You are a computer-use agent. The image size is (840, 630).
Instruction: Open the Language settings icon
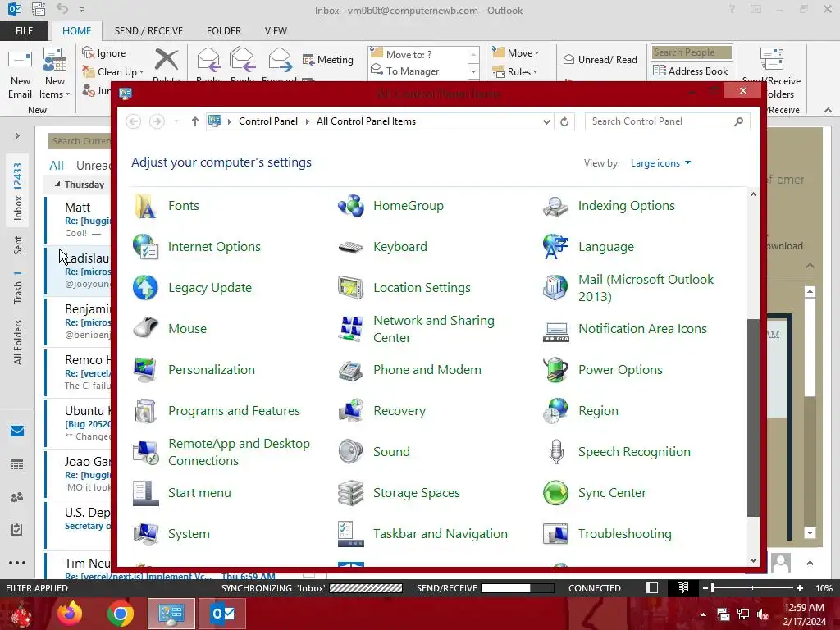point(555,247)
